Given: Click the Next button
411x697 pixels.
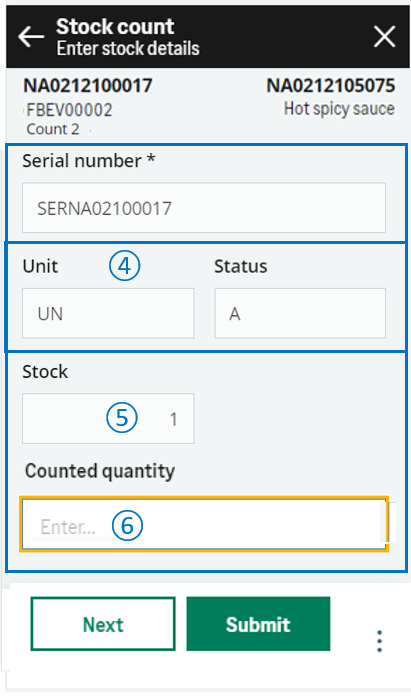Looking at the screenshot, I should (x=103, y=624).
